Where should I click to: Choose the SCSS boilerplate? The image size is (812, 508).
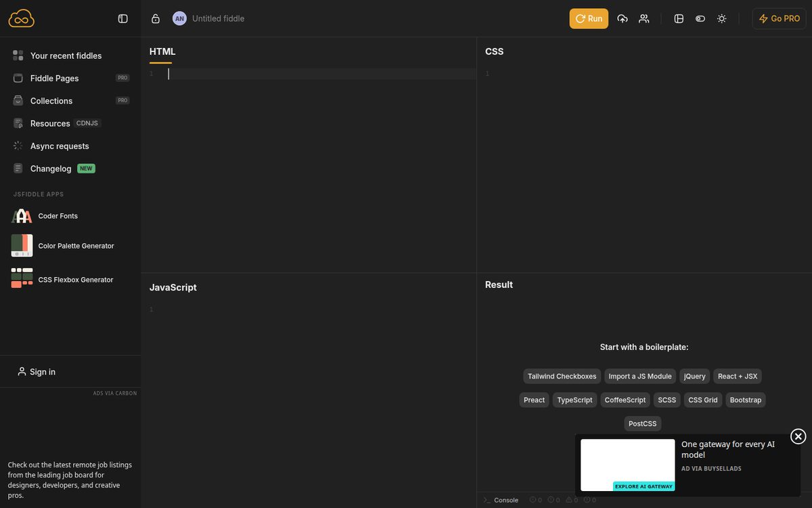[x=667, y=400]
